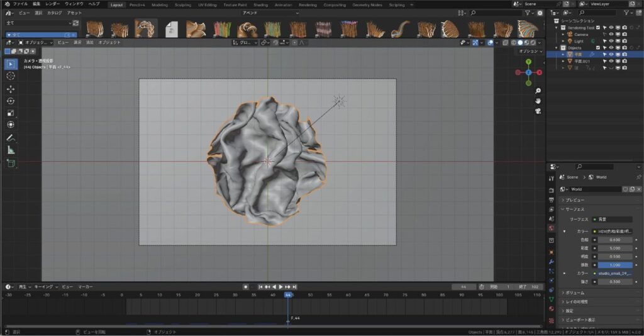The height and width of the screenshot is (336, 644).
Task: Expand the レイの可視性 panel
Action: coord(576,302)
